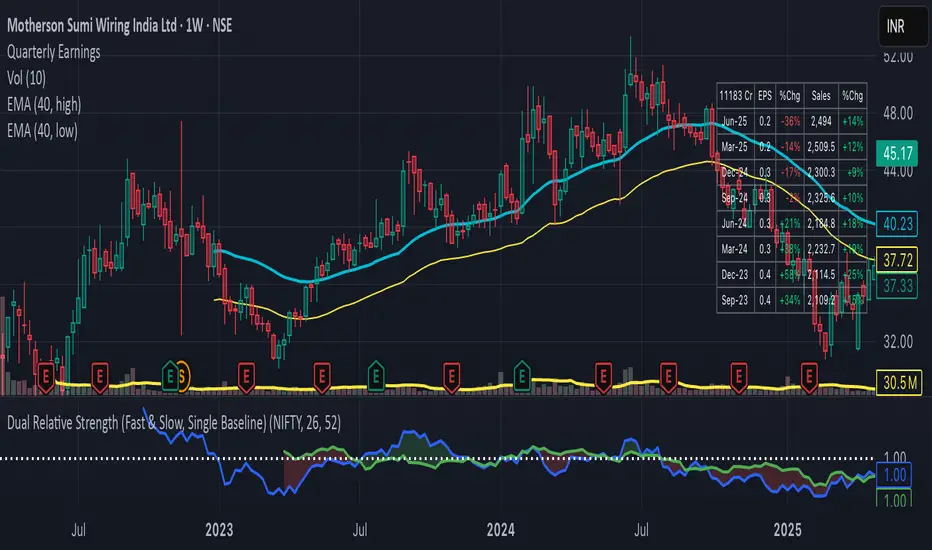Click the 2025 time axis label
932x550 pixels.
tap(788, 530)
